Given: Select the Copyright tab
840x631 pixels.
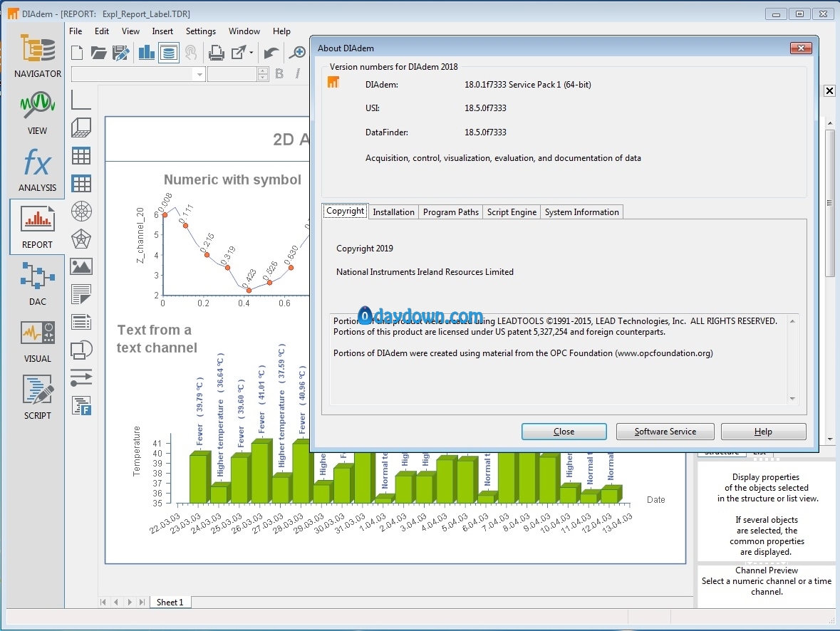Looking at the screenshot, I should click(x=345, y=211).
